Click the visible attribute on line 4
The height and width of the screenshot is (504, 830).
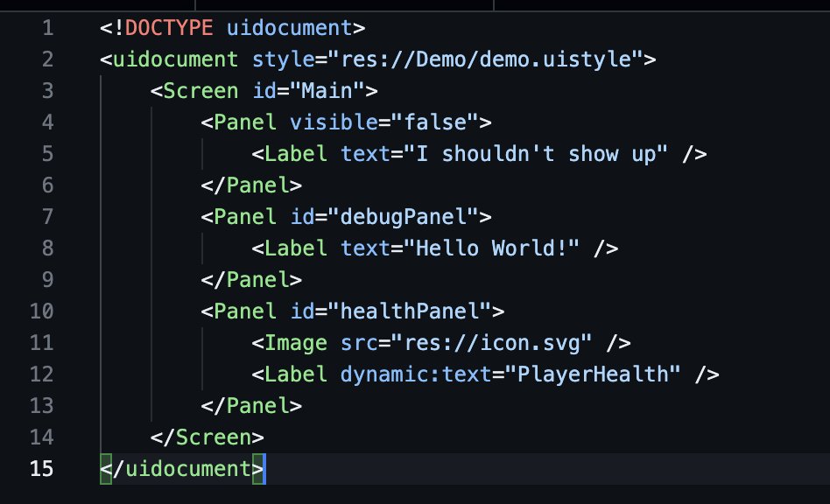334,122
